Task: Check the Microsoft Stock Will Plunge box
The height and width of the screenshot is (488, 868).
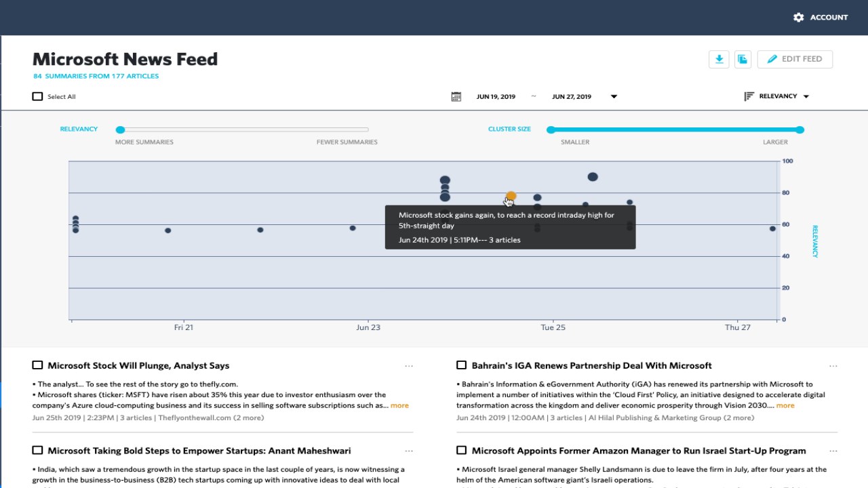Action: point(37,365)
